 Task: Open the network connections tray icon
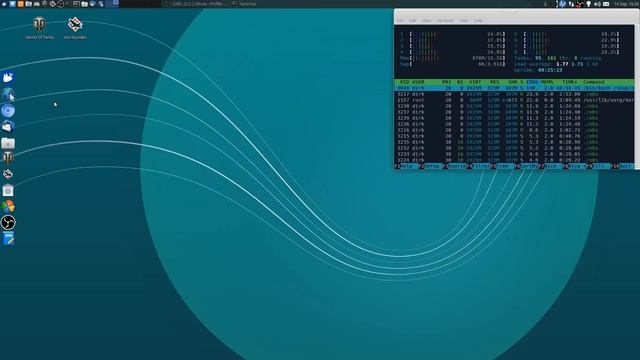coord(571,4)
